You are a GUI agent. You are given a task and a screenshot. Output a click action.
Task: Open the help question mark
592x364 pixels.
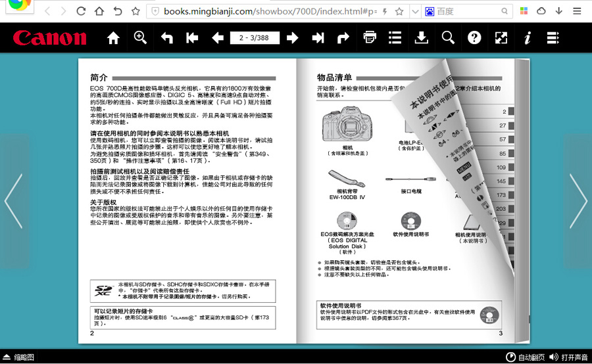coord(474,37)
